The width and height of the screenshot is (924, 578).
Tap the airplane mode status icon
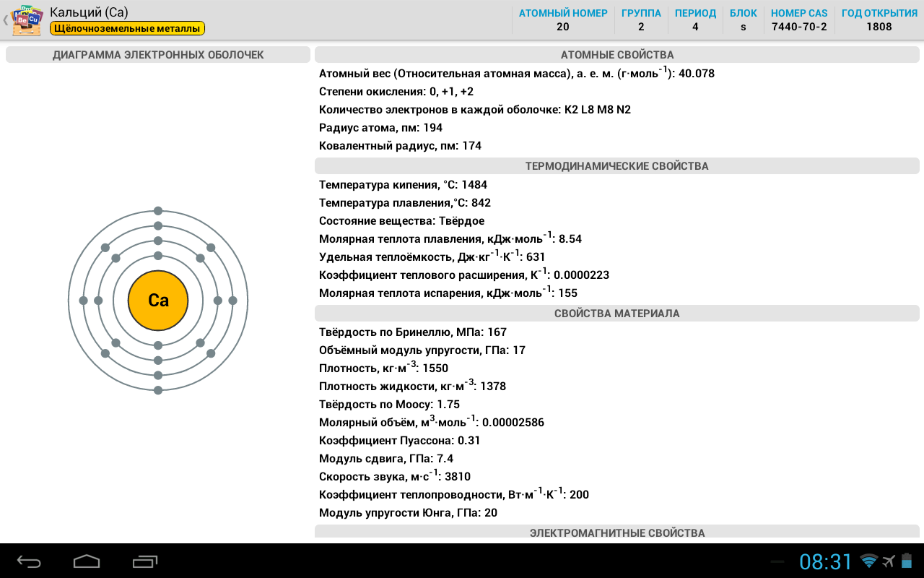889,561
